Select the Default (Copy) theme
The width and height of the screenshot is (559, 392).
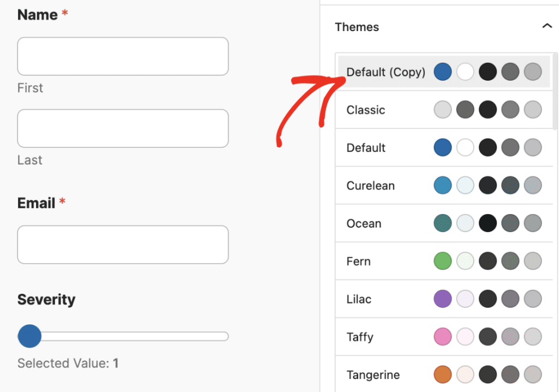(385, 72)
